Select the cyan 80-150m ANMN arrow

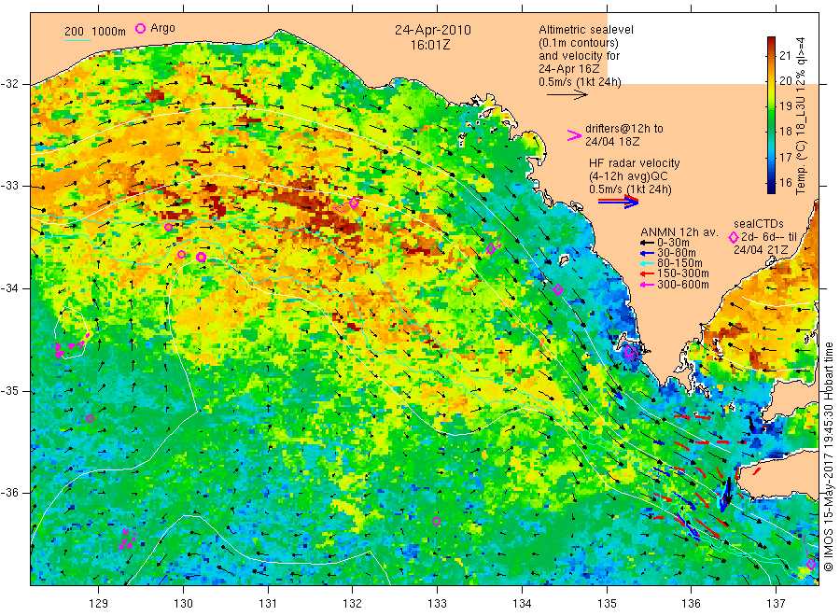pyautogui.click(x=646, y=263)
